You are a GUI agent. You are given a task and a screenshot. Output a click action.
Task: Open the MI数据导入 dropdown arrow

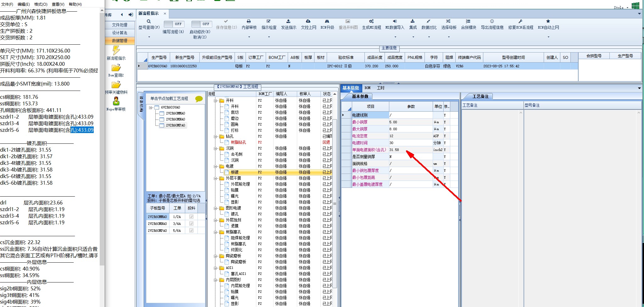point(395,37)
